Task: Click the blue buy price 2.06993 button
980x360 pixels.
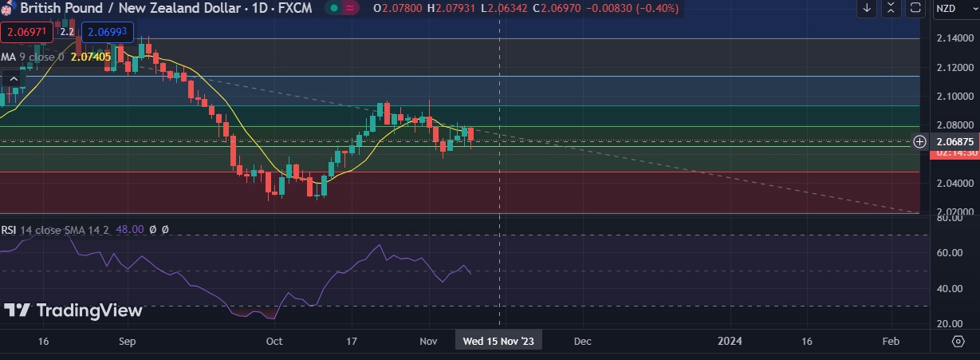Action: [109, 33]
